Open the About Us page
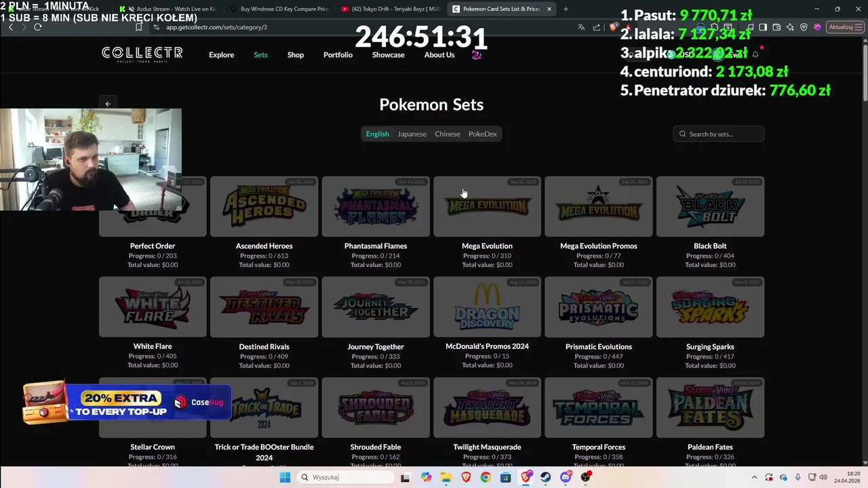This screenshot has height=488, width=868. click(439, 55)
